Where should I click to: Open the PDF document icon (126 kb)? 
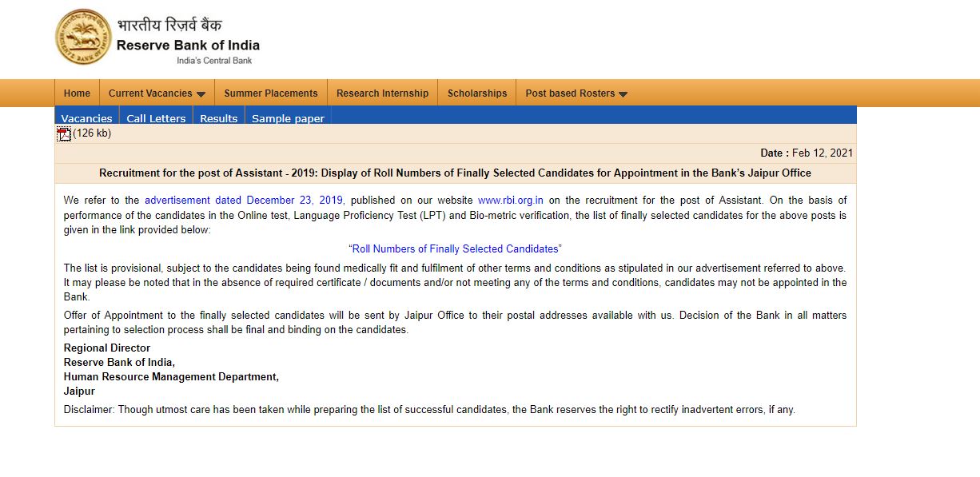63,133
